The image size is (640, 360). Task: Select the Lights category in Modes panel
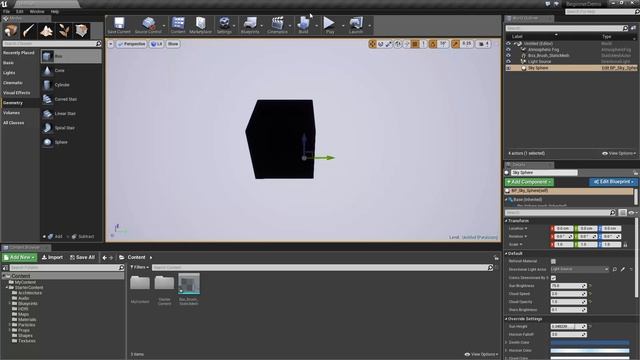(x=9, y=73)
